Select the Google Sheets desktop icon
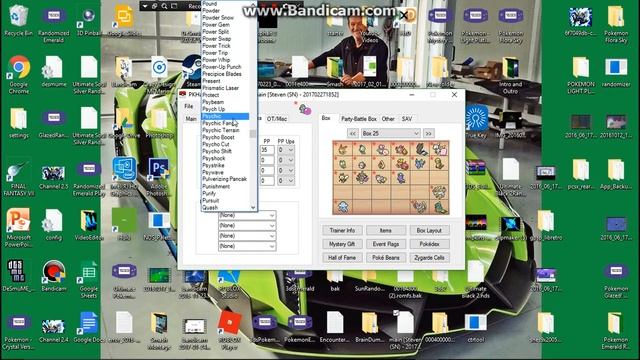The width and height of the screenshot is (640, 360). point(89,279)
